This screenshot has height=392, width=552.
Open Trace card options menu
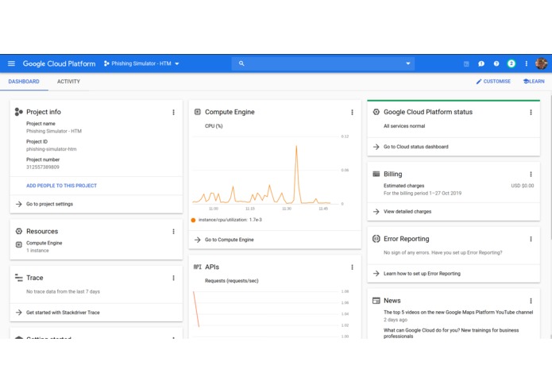click(173, 278)
